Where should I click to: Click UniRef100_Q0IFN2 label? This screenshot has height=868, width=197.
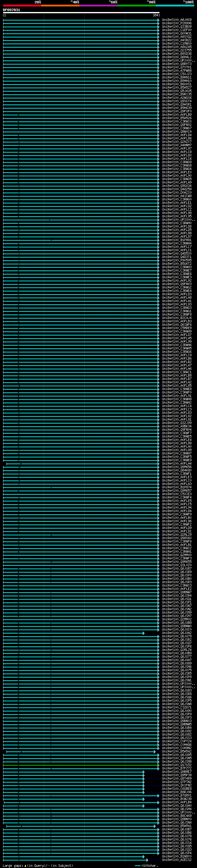[177, 785]
